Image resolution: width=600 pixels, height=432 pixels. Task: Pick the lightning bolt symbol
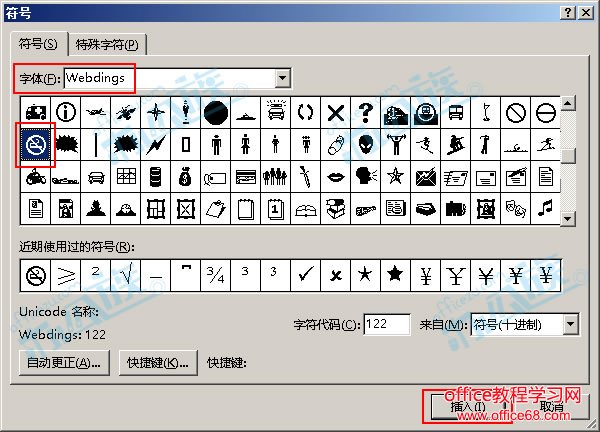pos(156,145)
